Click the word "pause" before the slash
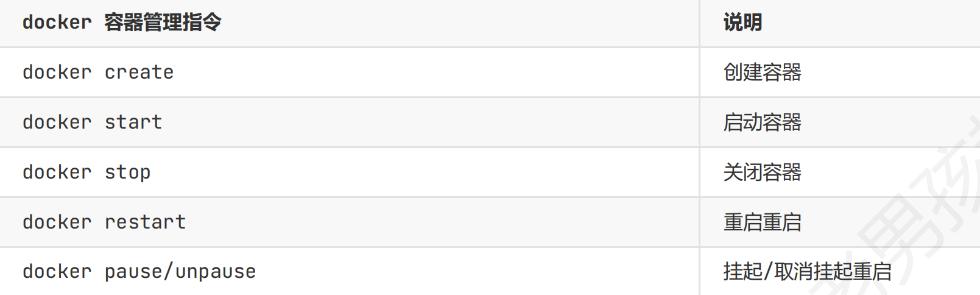The height and width of the screenshot is (295, 980). point(133,272)
